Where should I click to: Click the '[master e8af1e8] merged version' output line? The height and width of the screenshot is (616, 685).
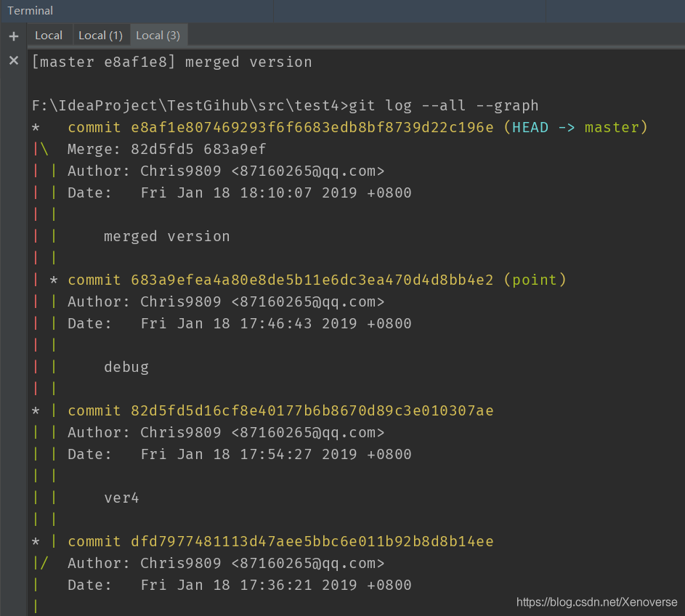[171, 62]
